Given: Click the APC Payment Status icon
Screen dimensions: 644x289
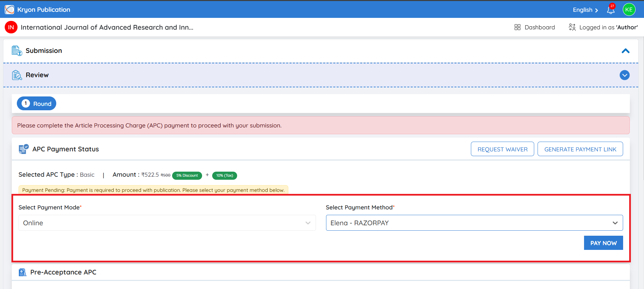Looking at the screenshot, I should [24, 149].
